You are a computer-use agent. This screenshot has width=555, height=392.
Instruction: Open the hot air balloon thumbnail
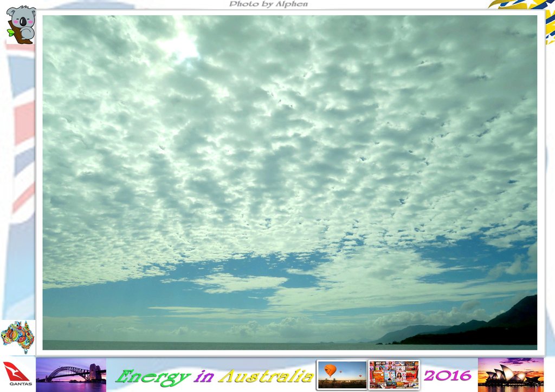[342, 374]
